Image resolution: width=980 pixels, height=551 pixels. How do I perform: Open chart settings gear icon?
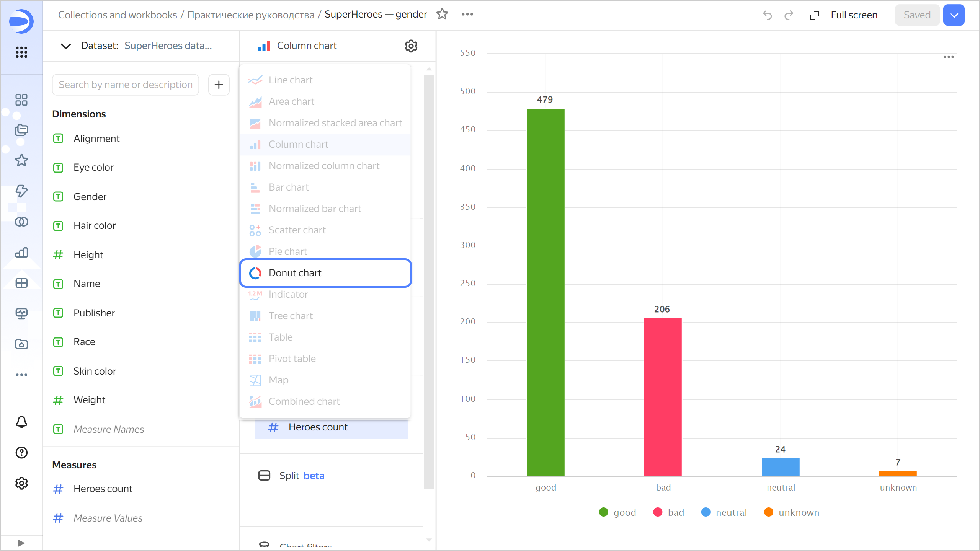tap(411, 46)
